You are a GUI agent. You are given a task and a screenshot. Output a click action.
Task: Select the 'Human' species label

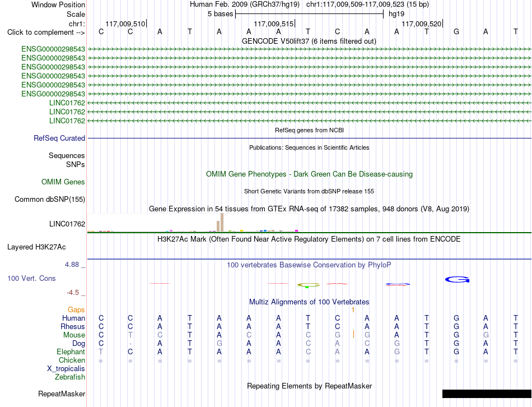[73, 318]
